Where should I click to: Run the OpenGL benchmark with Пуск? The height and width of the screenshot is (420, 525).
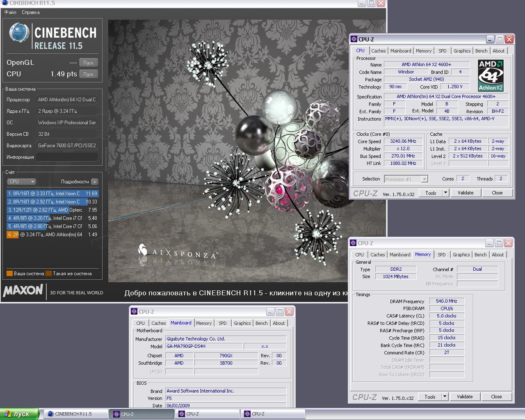(89, 63)
